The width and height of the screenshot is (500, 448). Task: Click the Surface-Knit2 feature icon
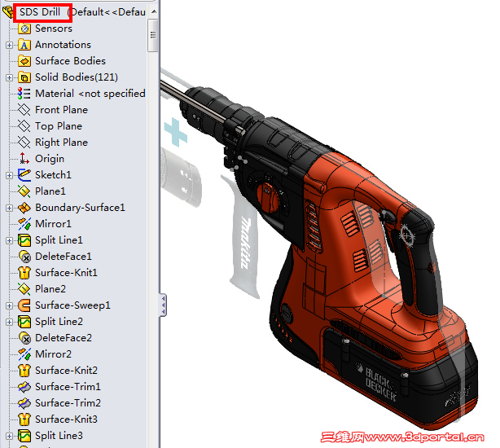24,371
